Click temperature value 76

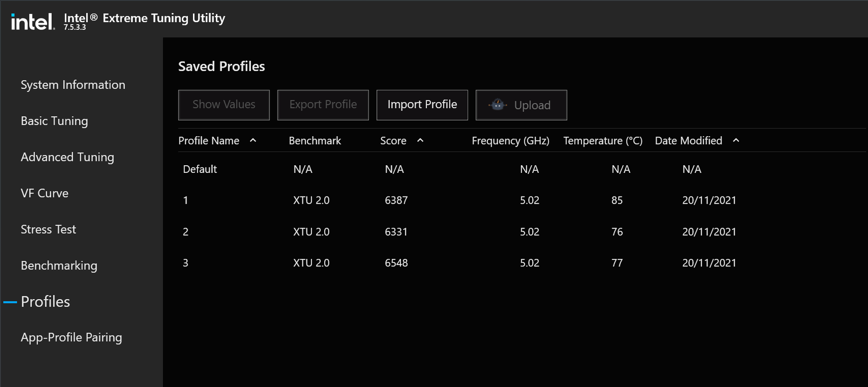tap(617, 232)
